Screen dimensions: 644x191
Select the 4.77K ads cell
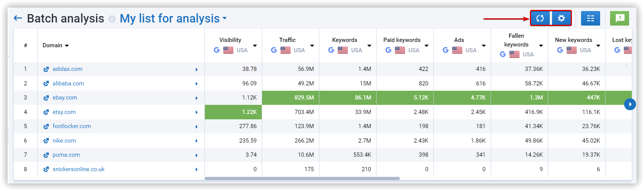[462, 98]
